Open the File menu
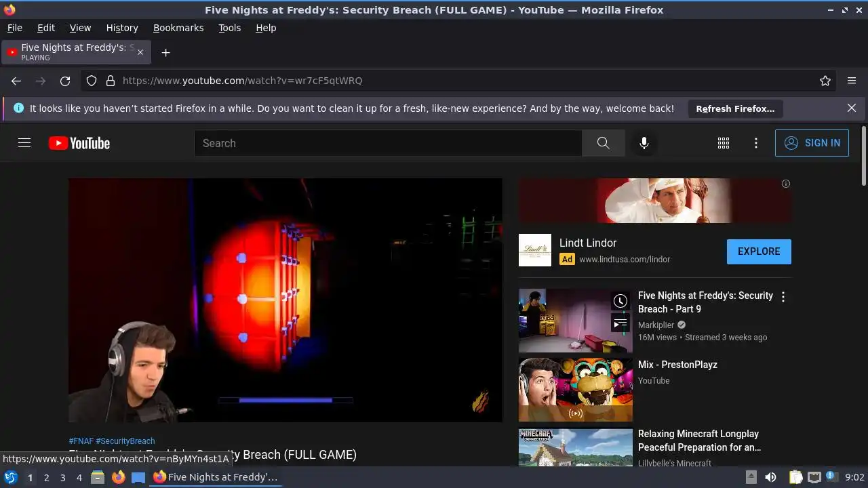 tap(14, 28)
